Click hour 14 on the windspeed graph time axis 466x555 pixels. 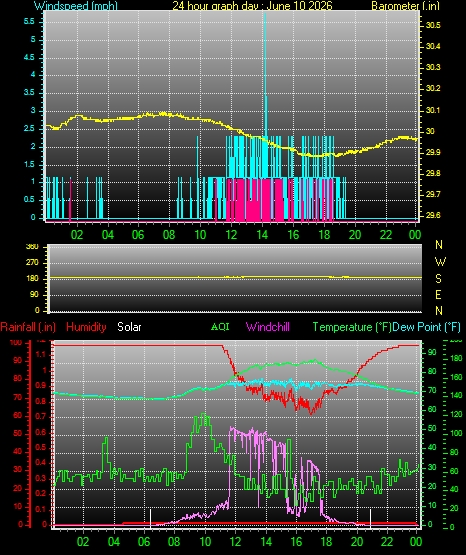pos(262,235)
